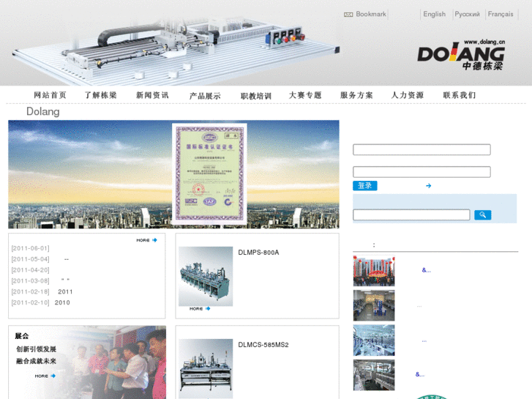Click the blue 登录 button
532x399 pixels.
(x=365, y=186)
